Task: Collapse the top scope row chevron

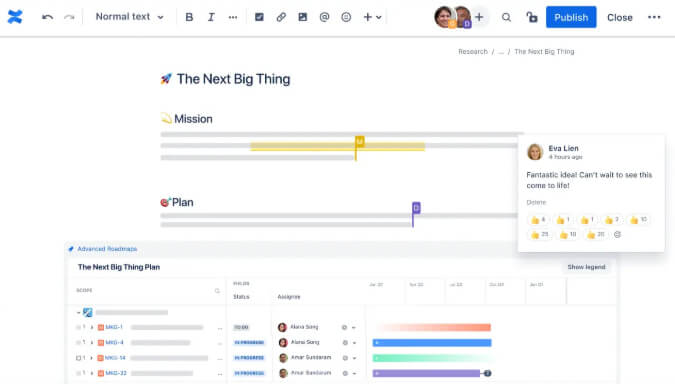Action: click(78, 313)
